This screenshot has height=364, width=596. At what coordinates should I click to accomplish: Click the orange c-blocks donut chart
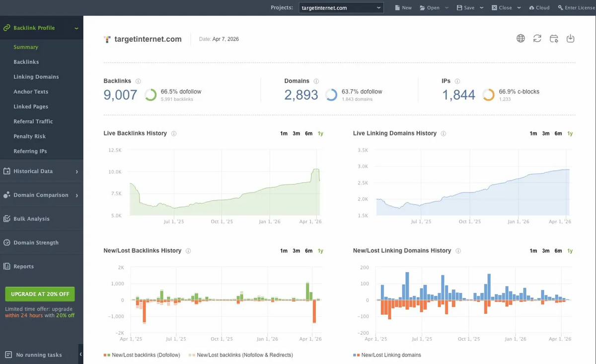click(x=488, y=95)
